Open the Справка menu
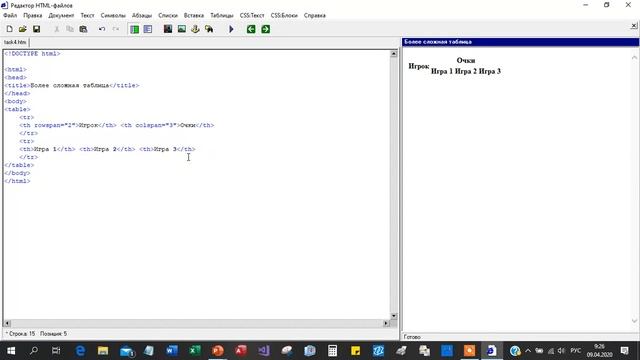This screenshot has height=360, width=640. [x=315, y=15]
